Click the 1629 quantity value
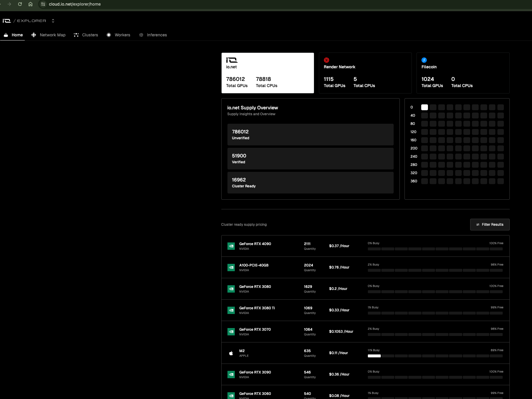532x399 pixels. coord(308,287)
